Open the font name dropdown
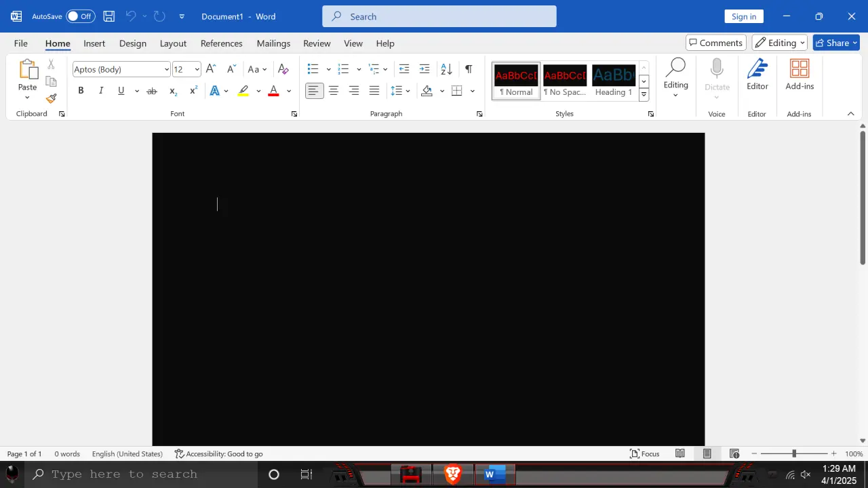Viewport: 868px width, 488px height. [x=167, y=69]
